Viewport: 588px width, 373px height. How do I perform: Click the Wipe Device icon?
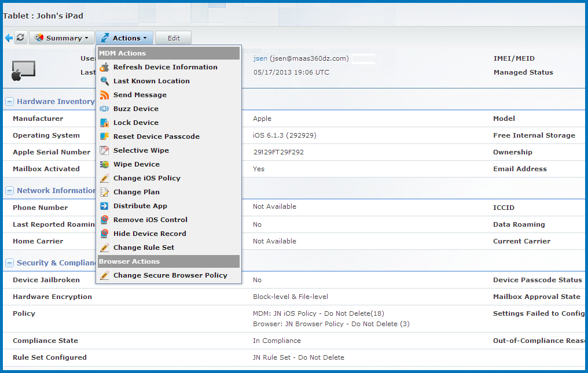tap(104, 164)
